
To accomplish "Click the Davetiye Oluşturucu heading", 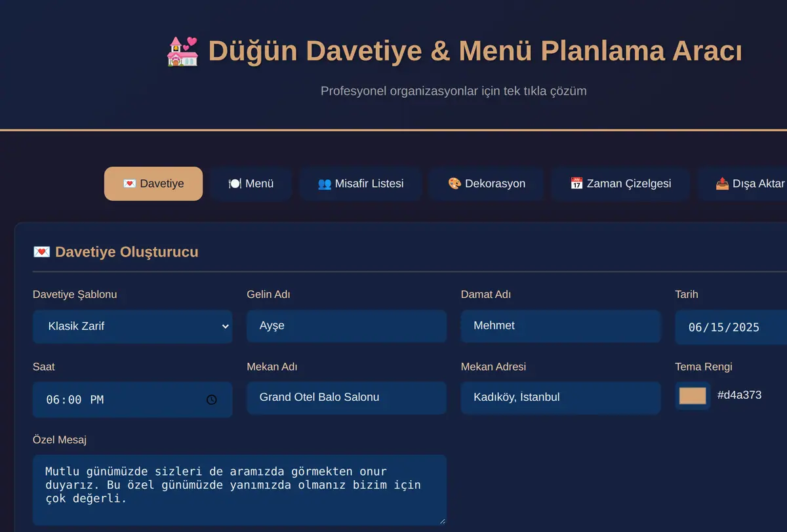I will tap(127, 252).
